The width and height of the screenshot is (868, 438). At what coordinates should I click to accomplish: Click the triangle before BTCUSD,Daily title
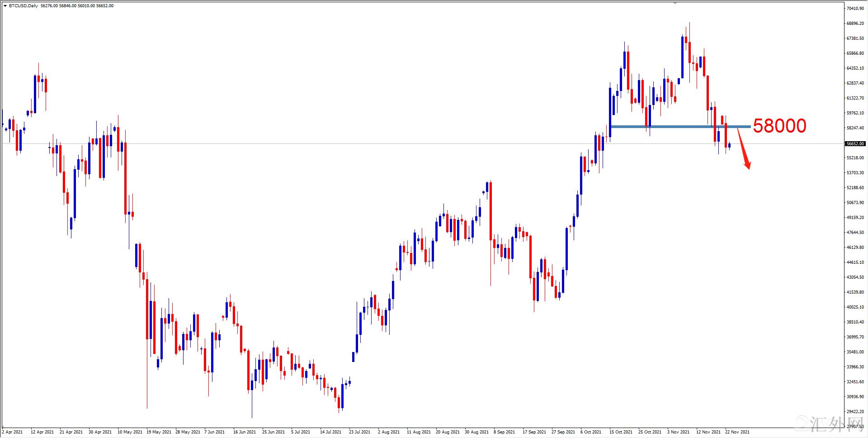[x=5, y=6]
